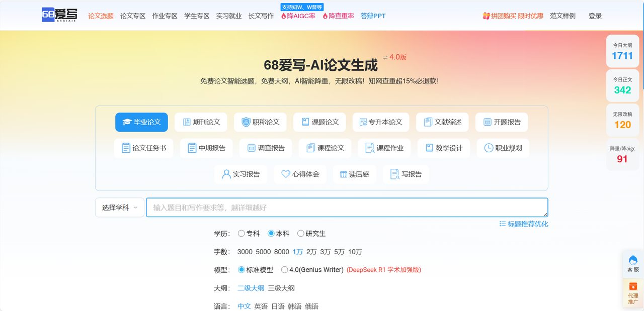The width and height of the screenshot is (644, 311).
Task: Click the 标题推荐优化 link
Action: [x=528, y=224]
